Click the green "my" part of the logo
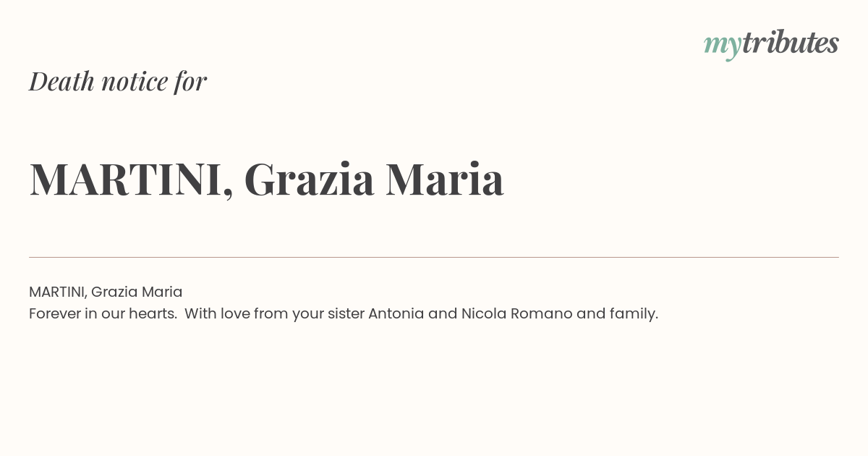This screenshot has height=456, width=868. (x=722, y=45)
